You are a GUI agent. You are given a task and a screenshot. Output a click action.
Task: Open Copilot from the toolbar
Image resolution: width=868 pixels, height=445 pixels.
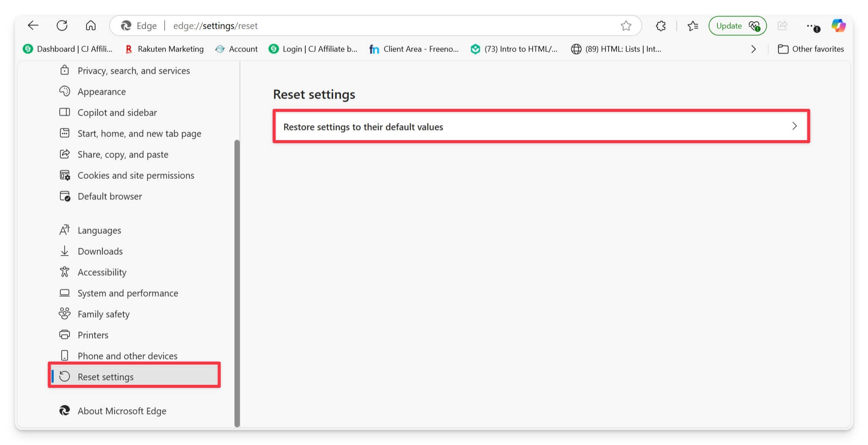(838, 25)
